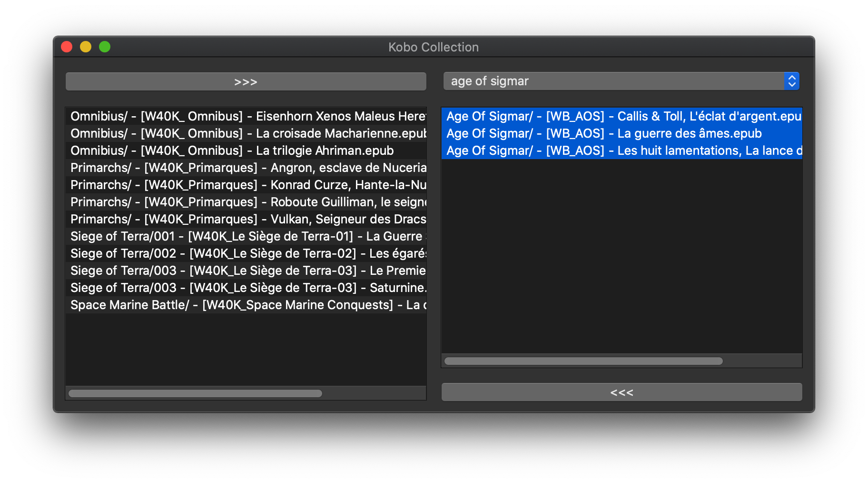
Task: Select 'La croisade Macharienne.epub' row
Action: [246, 133]
